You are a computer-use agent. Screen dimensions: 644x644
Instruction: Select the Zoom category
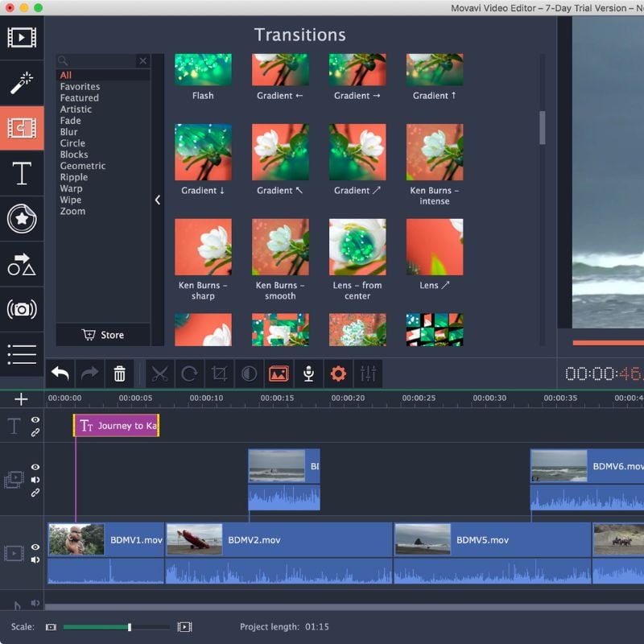pos(72,211)
